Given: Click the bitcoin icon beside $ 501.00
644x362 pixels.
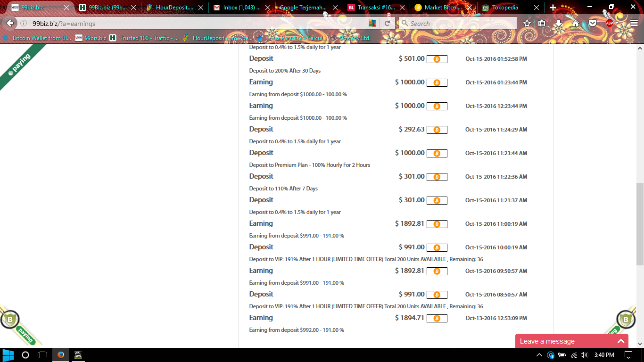Looking at the screenshot, I should [x=437, y=59].
